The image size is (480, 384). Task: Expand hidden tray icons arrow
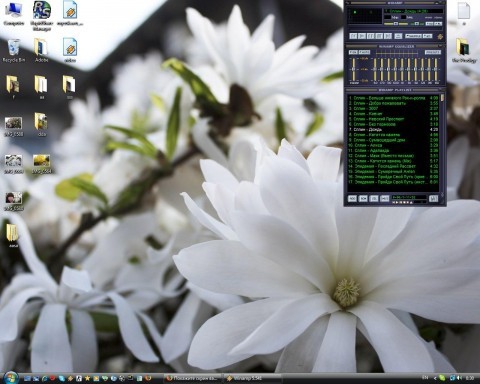[435, 378]
